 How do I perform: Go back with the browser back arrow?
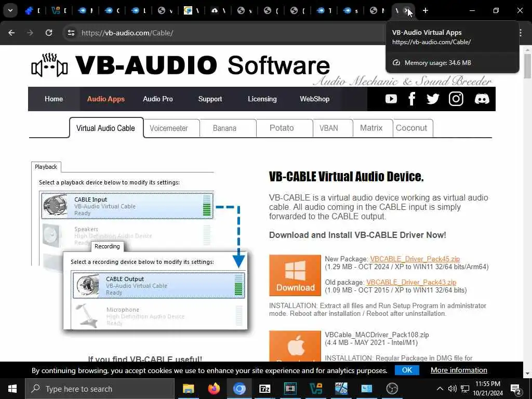click(x=11, y=33)
